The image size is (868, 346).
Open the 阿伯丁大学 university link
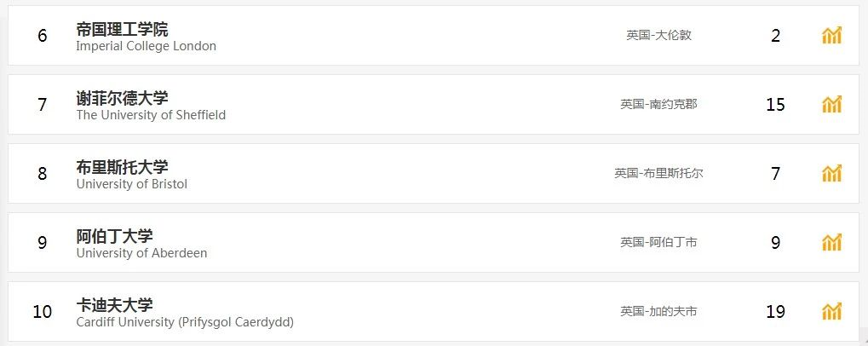point(114,236)
